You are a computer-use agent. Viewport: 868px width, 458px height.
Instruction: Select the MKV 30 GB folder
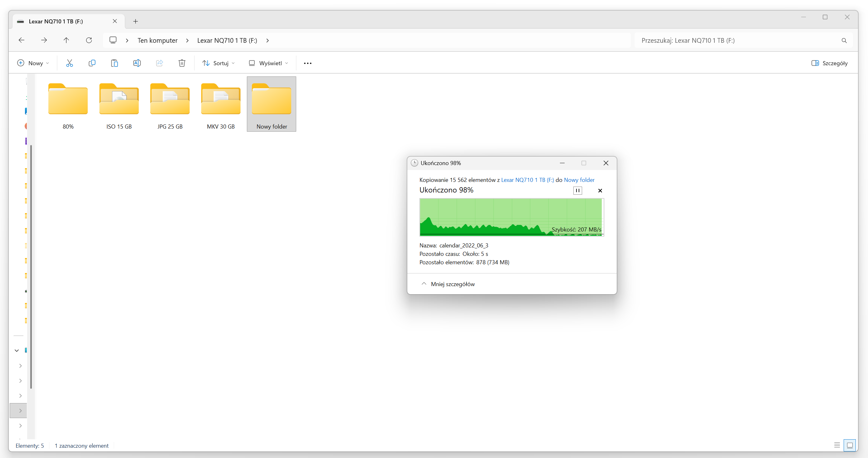click(221, 105)
